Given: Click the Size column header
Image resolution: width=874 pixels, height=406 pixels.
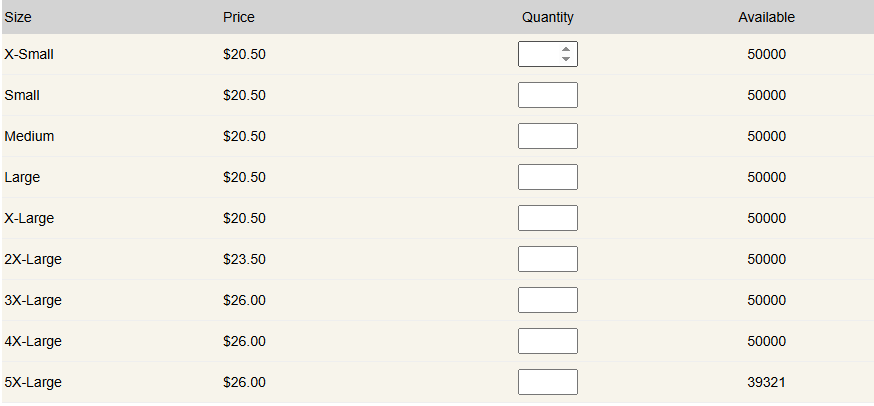Looking at the screenshot, I should point(18,17).
